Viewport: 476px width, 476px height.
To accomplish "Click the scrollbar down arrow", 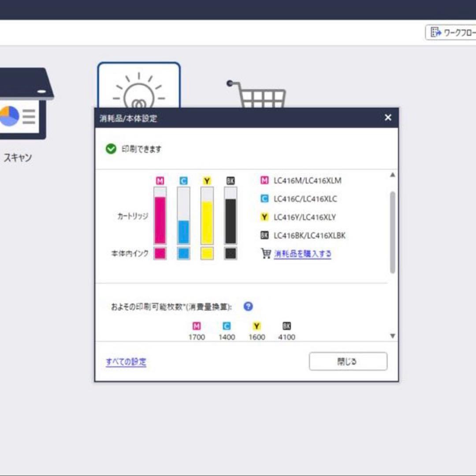I will pos(392,335).
